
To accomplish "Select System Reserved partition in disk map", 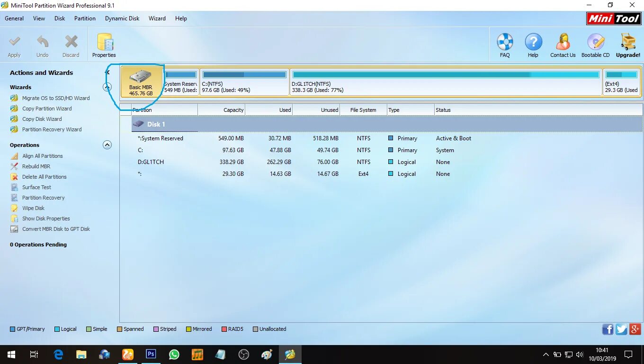I will click(180, 82).
